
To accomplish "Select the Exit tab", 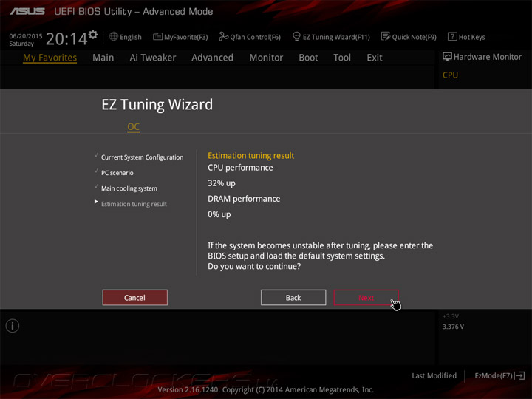I will pyautogui.click(x=375, y=58).
